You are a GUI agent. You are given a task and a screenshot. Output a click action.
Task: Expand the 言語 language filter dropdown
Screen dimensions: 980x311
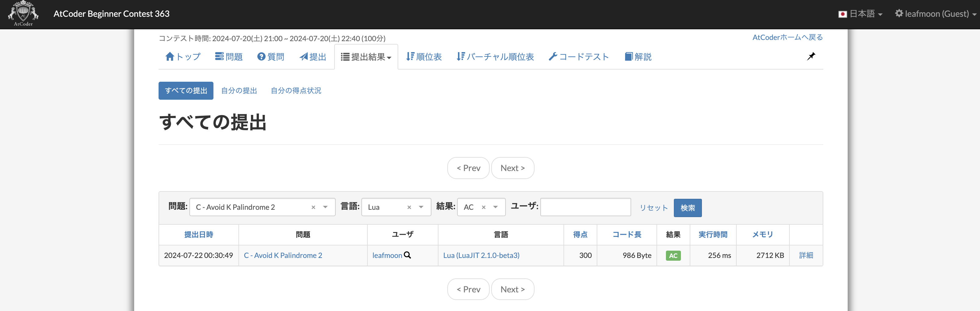(x=421, y=207)
